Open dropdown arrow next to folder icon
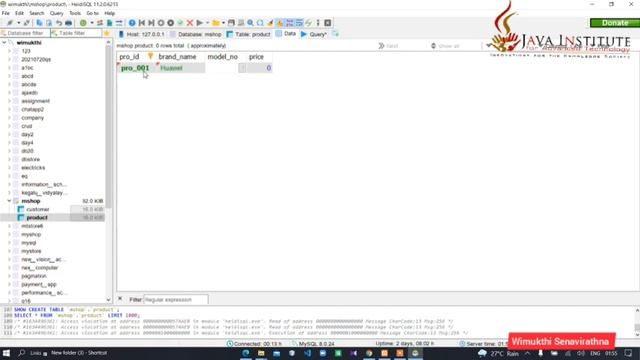The image size is (640, 360). pyautogui.click(x=223, y=23)
